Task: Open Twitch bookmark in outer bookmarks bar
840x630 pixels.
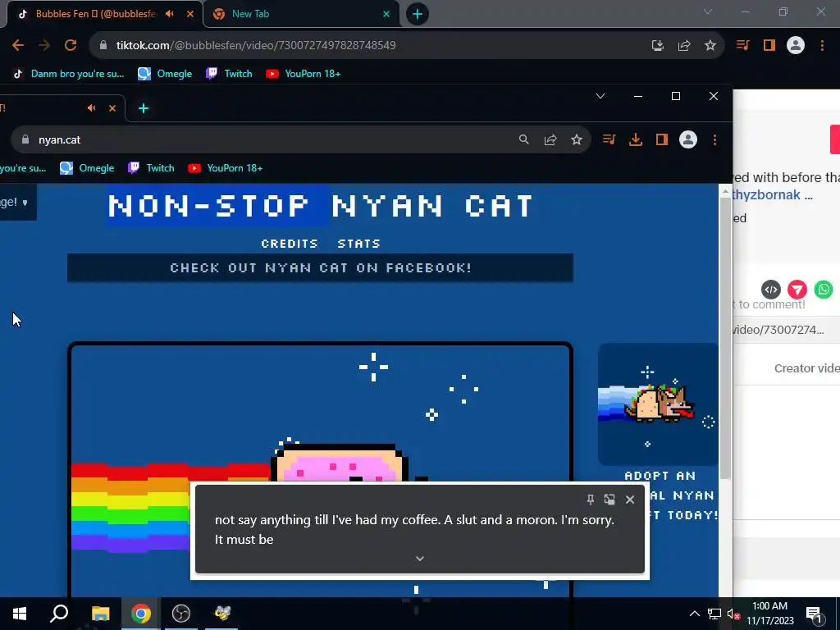Action: (229, 74)
